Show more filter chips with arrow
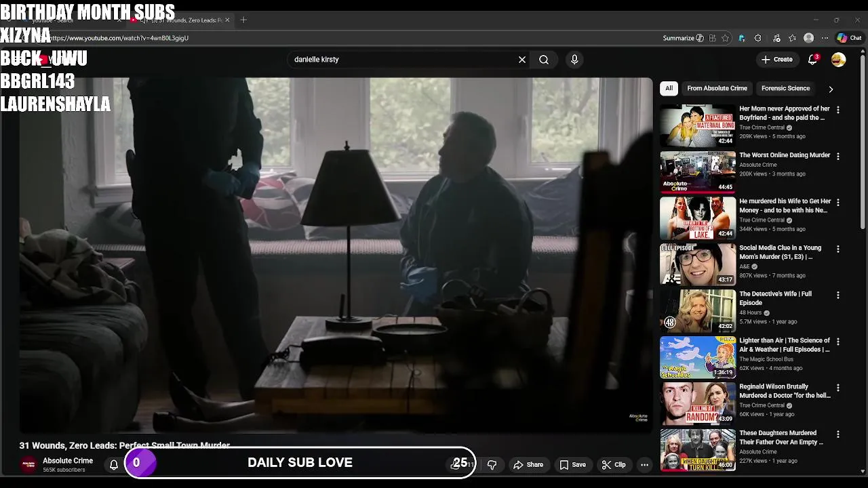This screenshot has width=868, height=488. coord(831,89)
